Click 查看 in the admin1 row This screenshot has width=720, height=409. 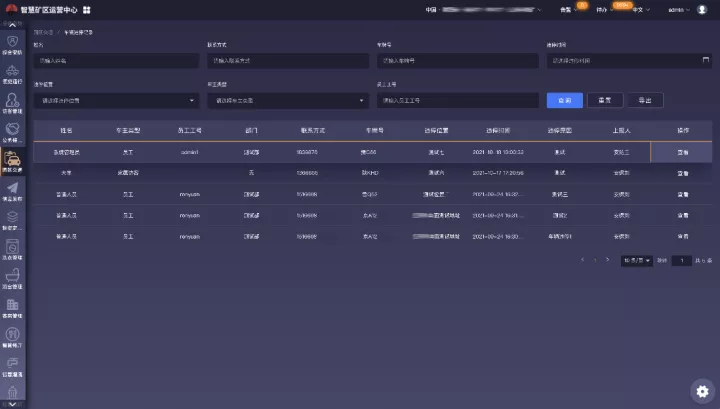coord(683,152)
